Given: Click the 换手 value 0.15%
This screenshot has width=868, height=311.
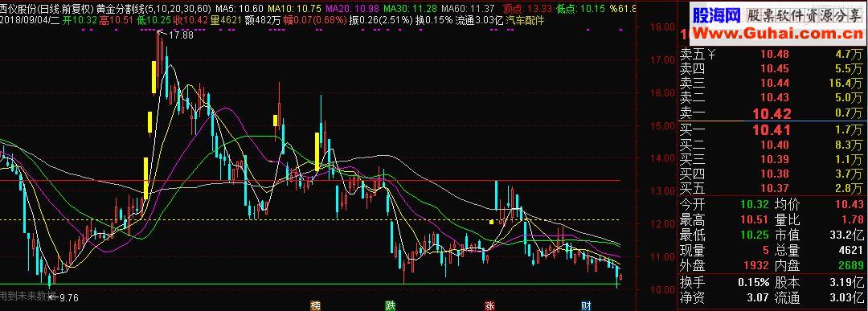Looking at the screenshot, I should click(x=753, y=282).
